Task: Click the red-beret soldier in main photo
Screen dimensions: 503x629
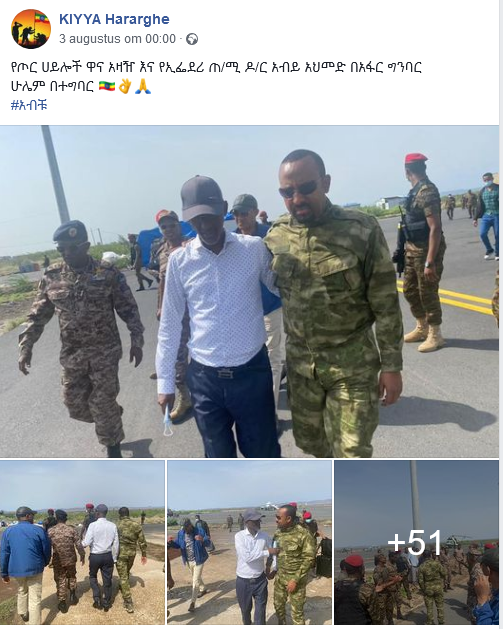Action: pyautogui.click(x=421, y=253)
